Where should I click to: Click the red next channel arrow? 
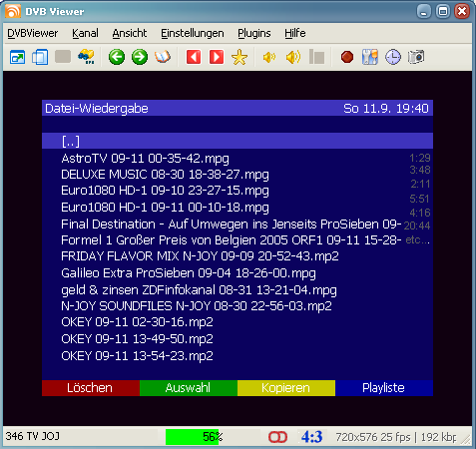217,57
